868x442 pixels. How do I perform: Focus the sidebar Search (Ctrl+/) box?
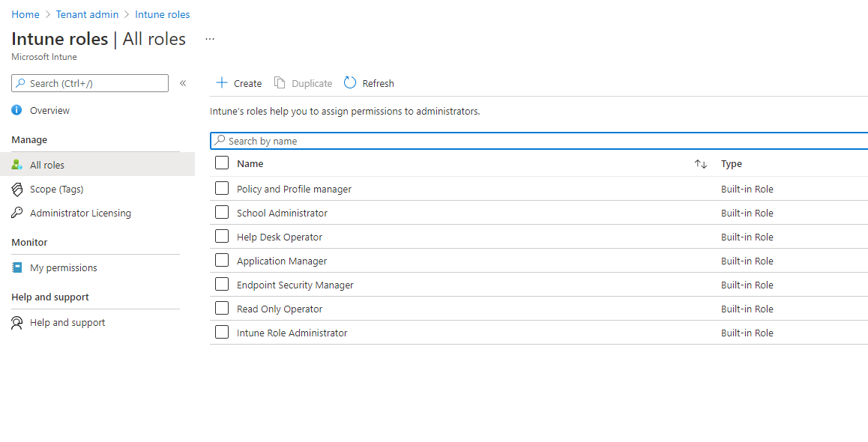point(90,83)
